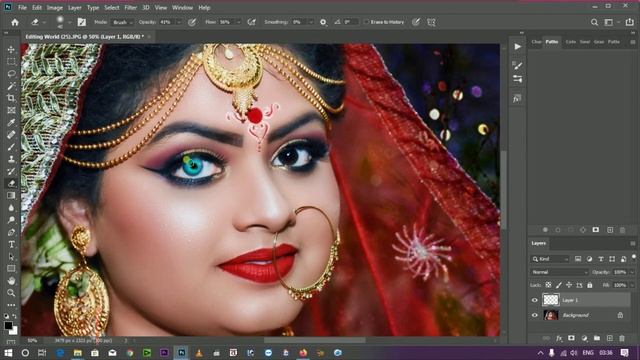Toggle lock transparent pixels

[548, 285]
